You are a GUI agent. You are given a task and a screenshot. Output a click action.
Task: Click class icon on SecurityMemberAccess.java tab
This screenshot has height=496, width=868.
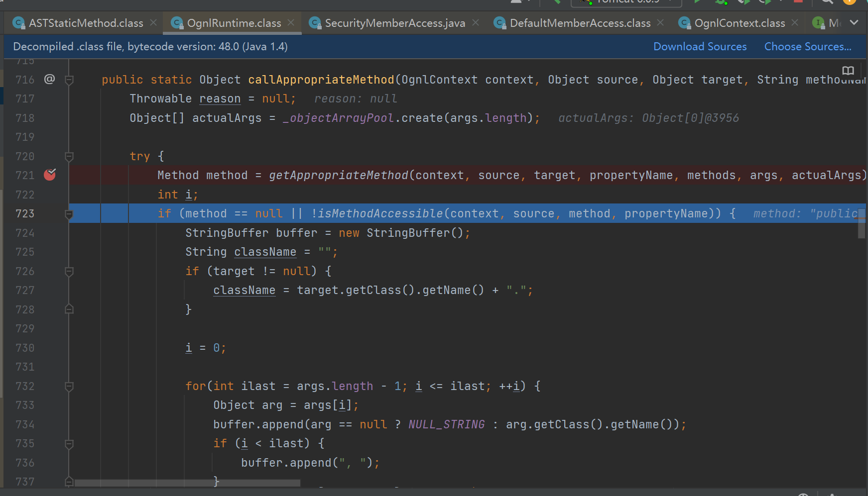coord(315,23)
